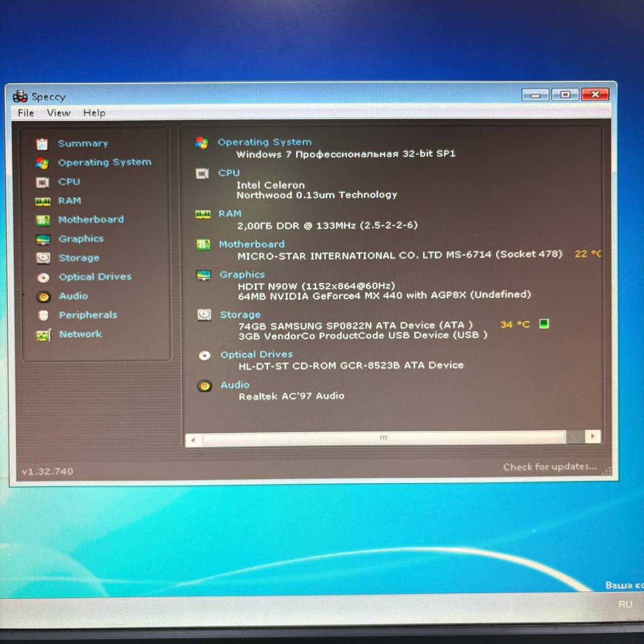
Task: Click the Summary clipboard icon in sidebar
Action: click(42, 144)
